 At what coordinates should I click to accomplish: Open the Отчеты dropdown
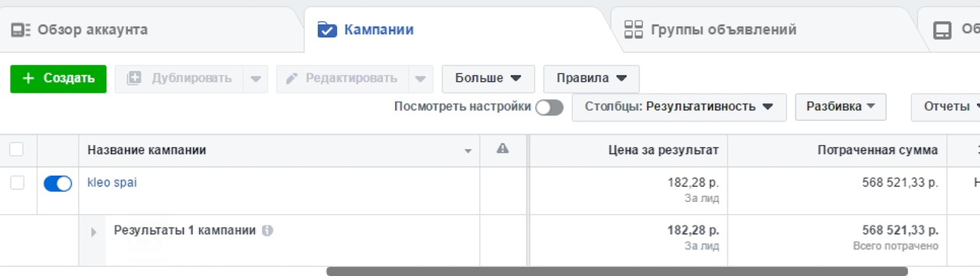946,107
